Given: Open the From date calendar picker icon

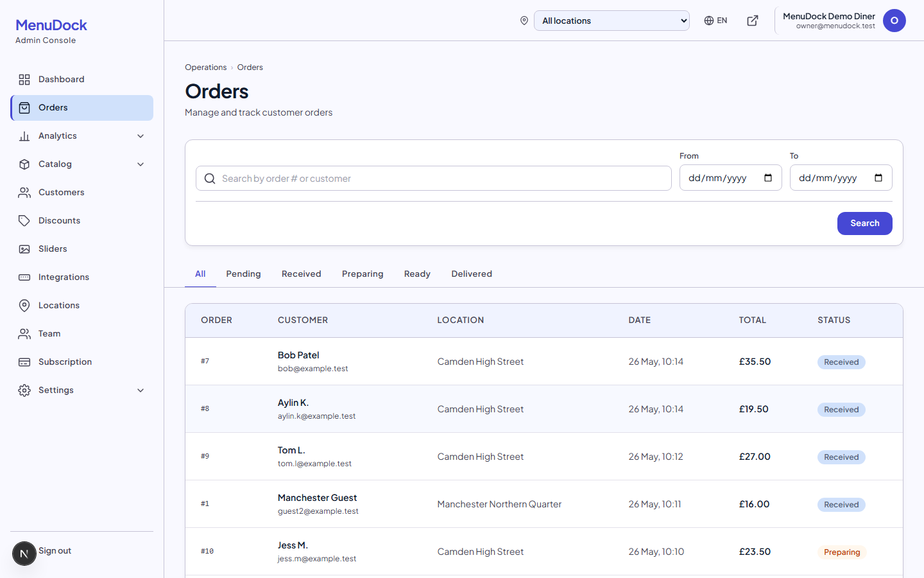Looking at the screenshot, I should [x=768, y=178].
